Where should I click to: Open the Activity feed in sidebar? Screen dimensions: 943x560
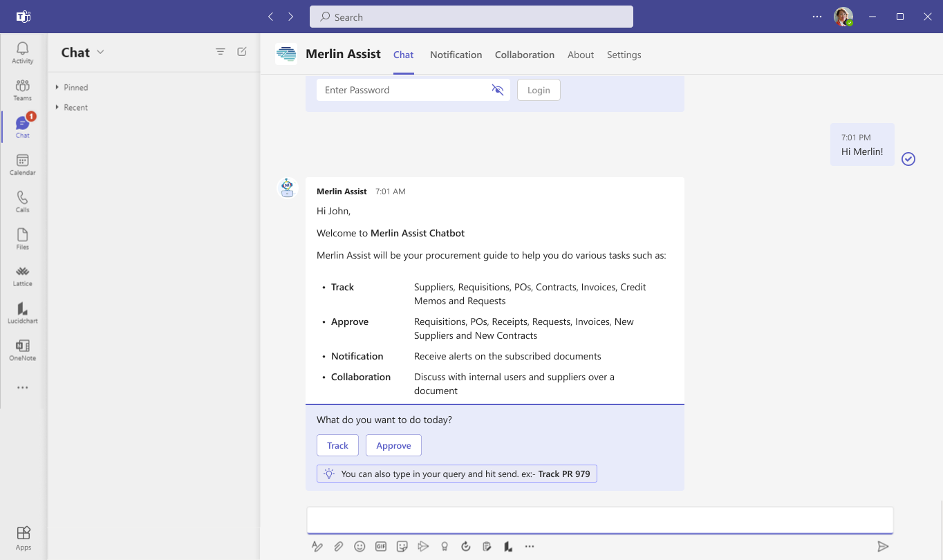(23, 53)
